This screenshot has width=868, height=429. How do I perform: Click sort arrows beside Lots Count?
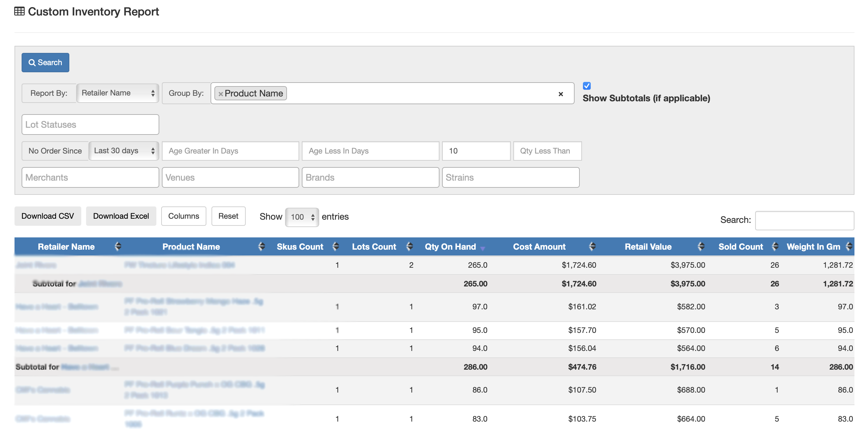[409, 246]
